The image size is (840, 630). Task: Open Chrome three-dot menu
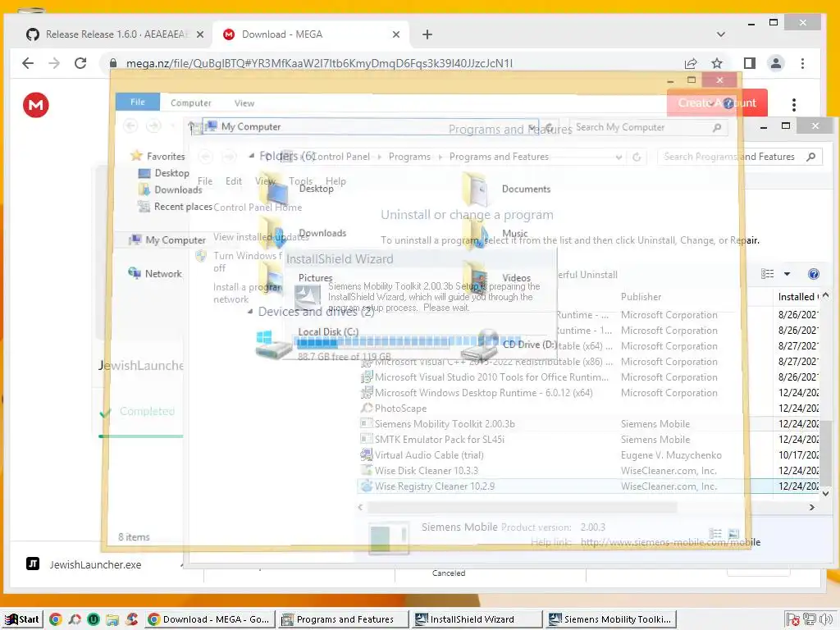[802, 63]
